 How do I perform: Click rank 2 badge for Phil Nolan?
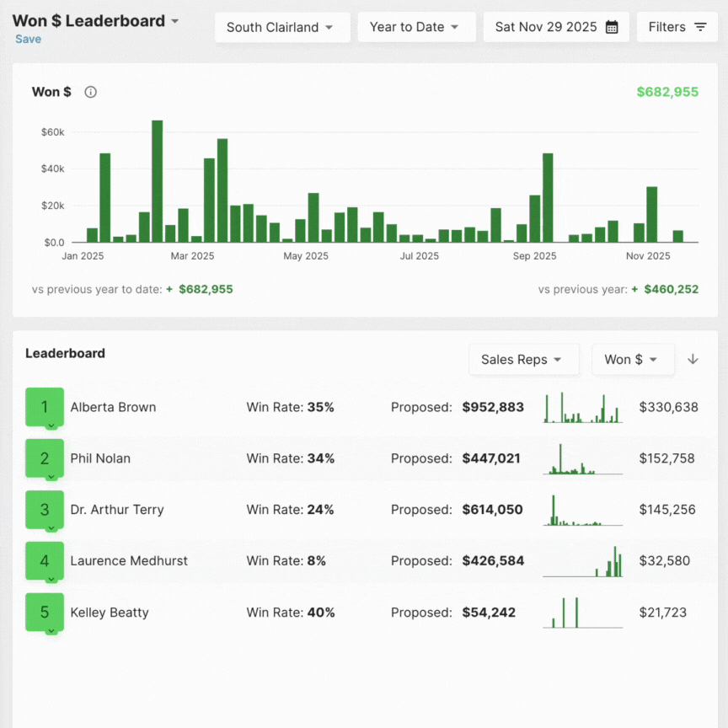(45, 458)
